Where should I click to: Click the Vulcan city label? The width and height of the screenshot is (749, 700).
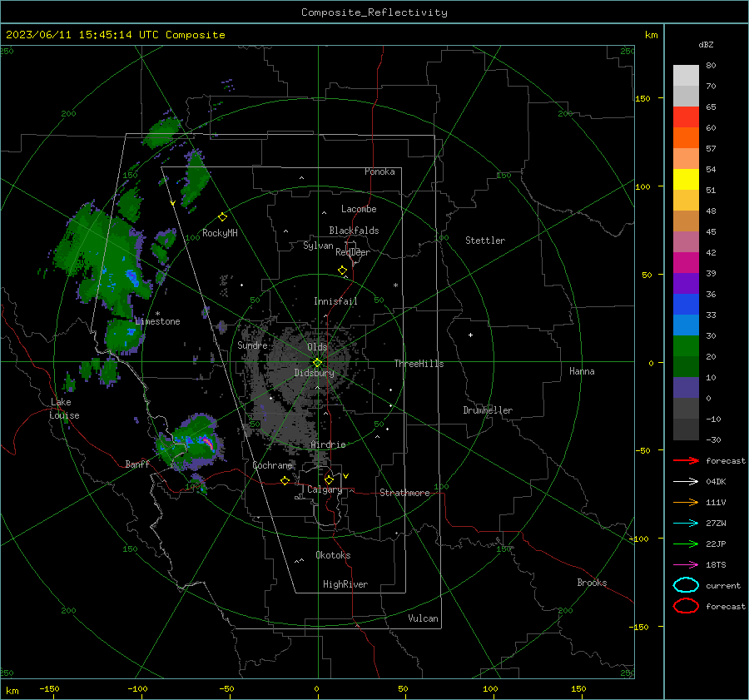(423, 618)
